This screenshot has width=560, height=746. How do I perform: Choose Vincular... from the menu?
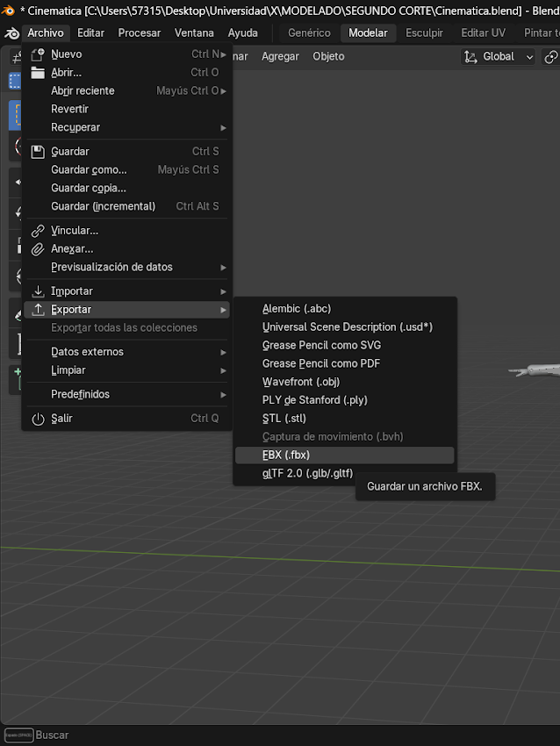[x=127, y=230]
